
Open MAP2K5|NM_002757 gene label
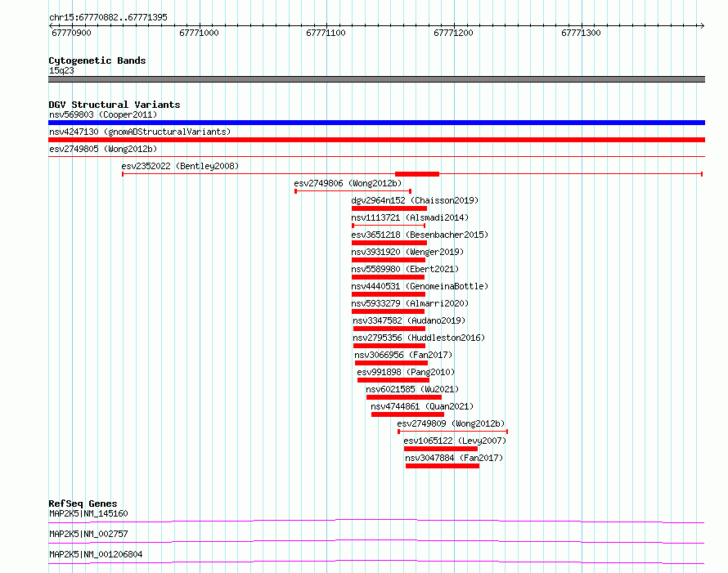click(x=88, y=534)
